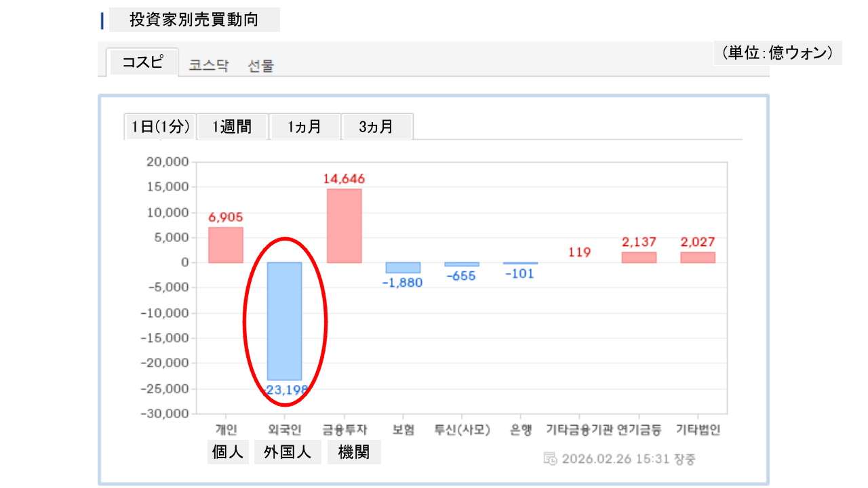Click the clock icon beside the timestamp

pos(551,458)
